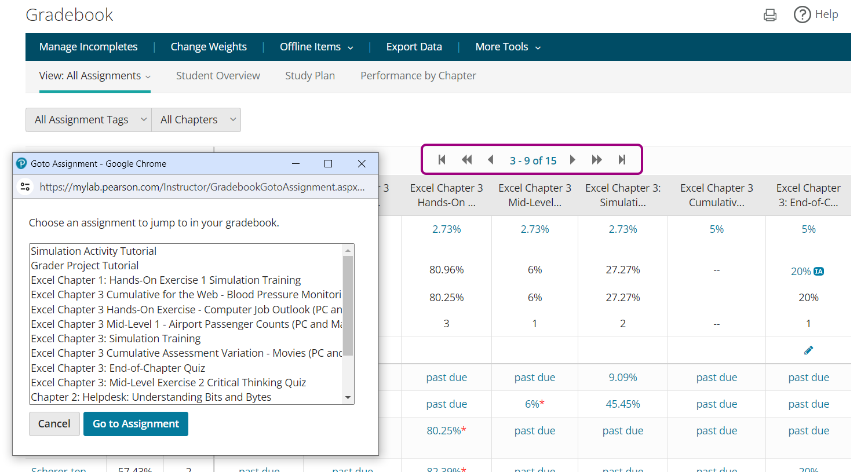Screen dimensions: 868x472
Task: Open All Chapters dropdown
Action: tap(196, 120)
